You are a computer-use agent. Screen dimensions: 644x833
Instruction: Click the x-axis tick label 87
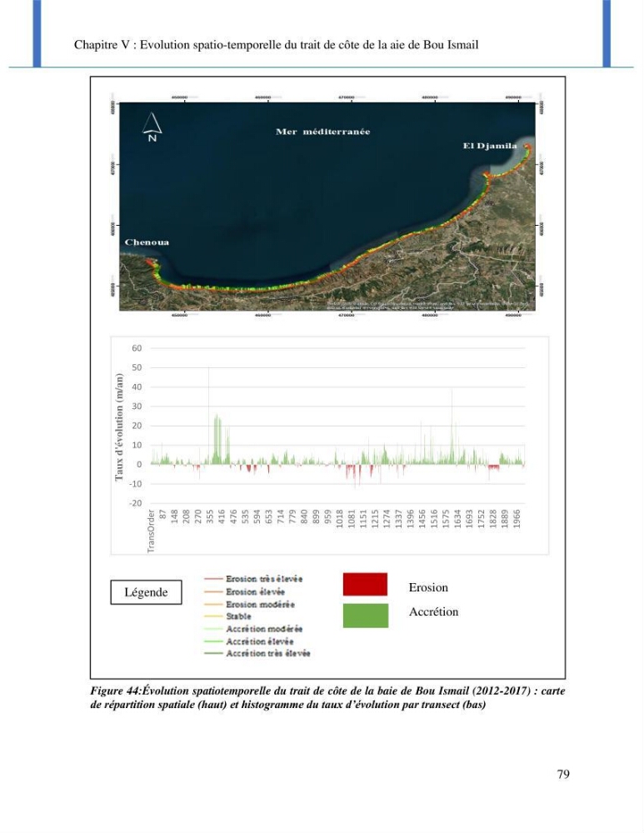point(163,515)
